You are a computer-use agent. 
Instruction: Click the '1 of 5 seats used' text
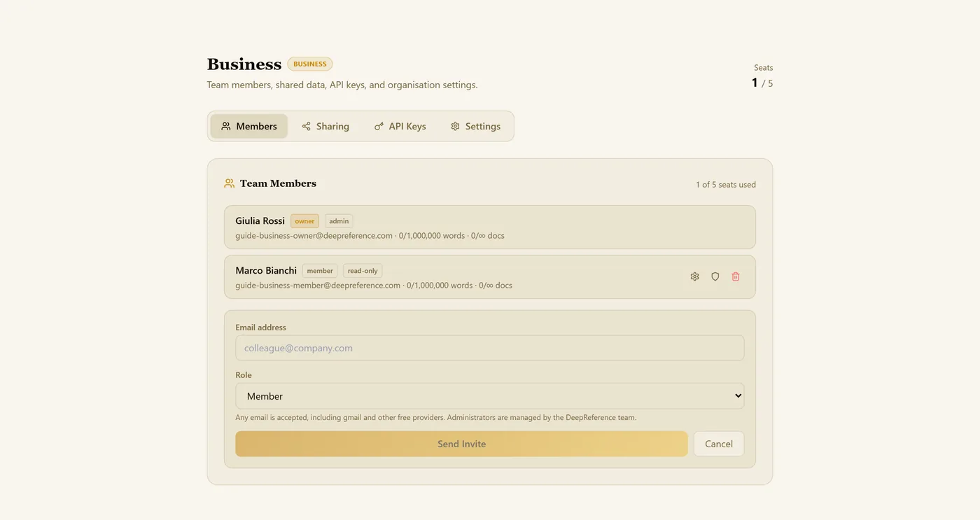[726, 185]
